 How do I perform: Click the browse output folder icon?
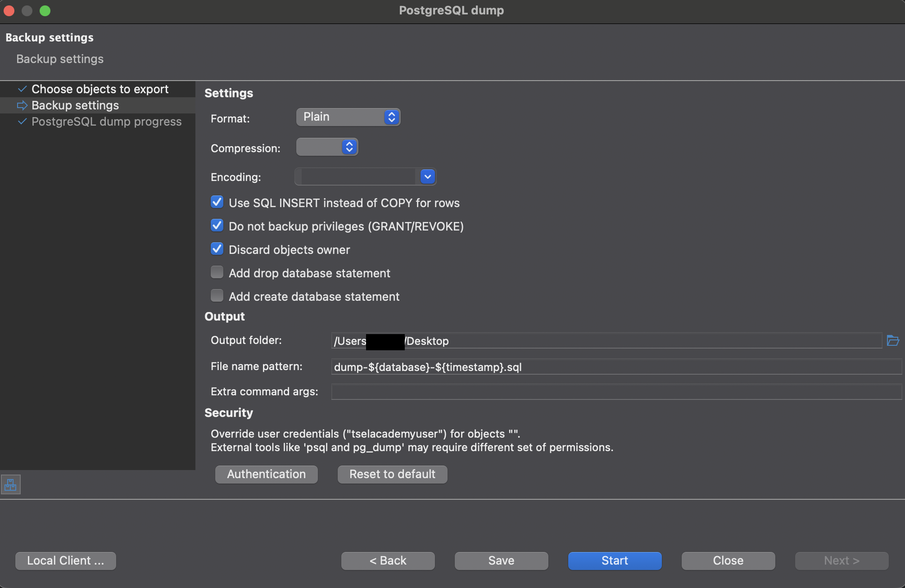(x=892, y=340)
